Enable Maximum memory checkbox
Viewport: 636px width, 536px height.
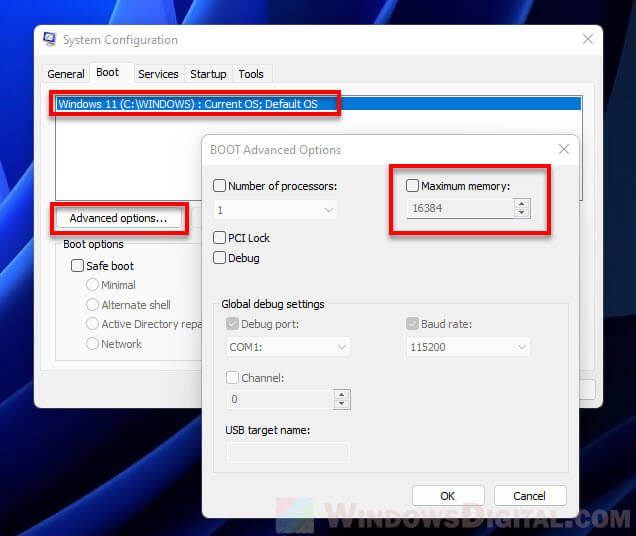[412, 185]
